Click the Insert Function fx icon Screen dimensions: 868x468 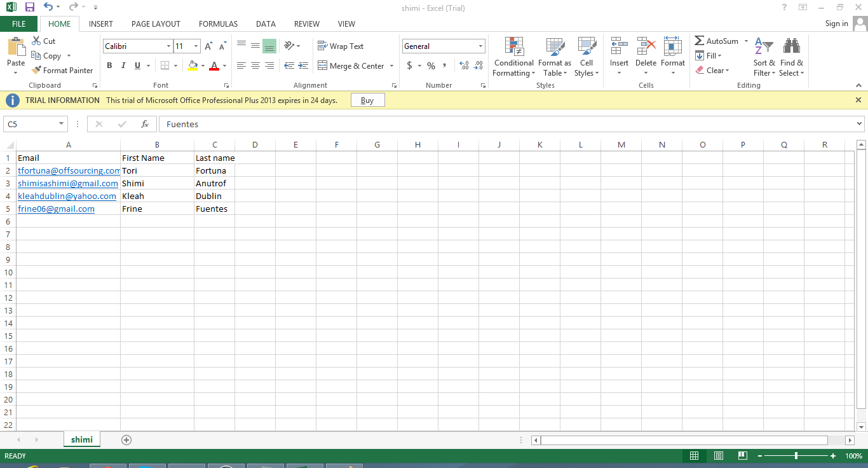145,124
